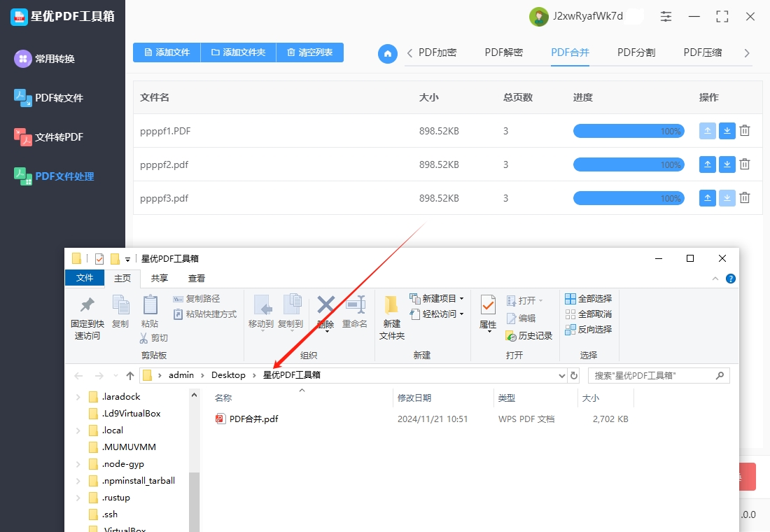Delete ppppf3.pdf from the list

click(x=745, y=198)
